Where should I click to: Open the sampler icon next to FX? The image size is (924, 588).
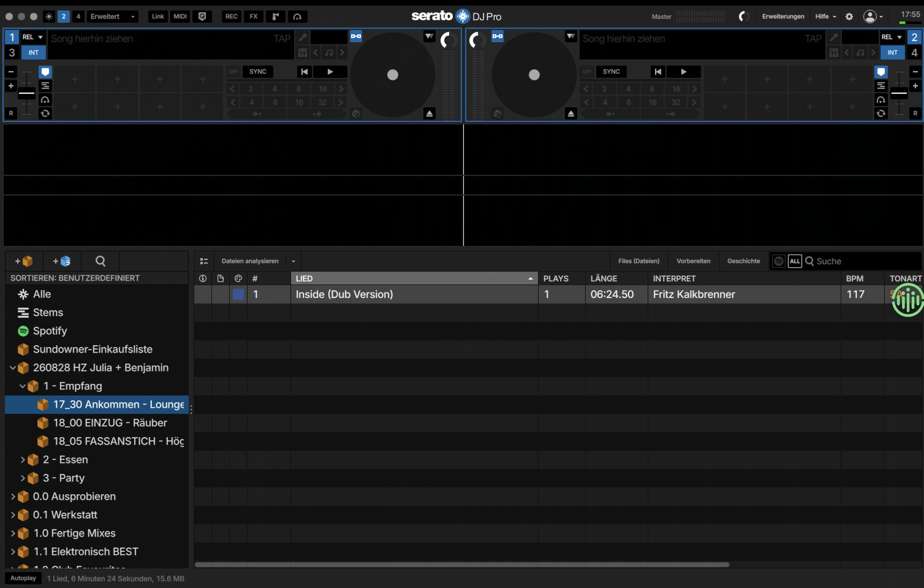pos(275,16)
